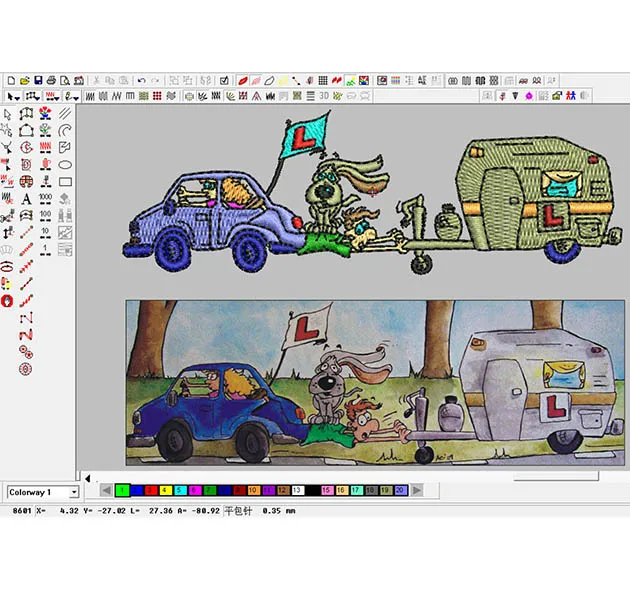Click the New design file icon
This screenshot has height=591, width=630.
(10, 80)
